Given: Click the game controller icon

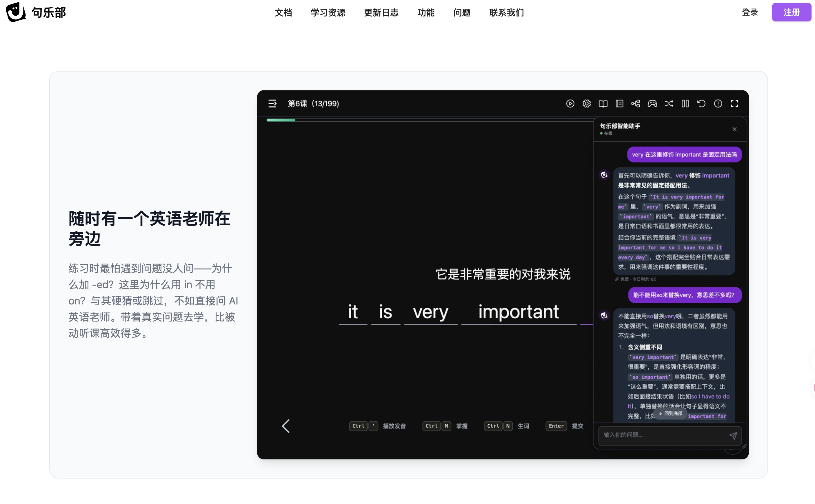Looking at the screenshot, I should coord(652,104).
